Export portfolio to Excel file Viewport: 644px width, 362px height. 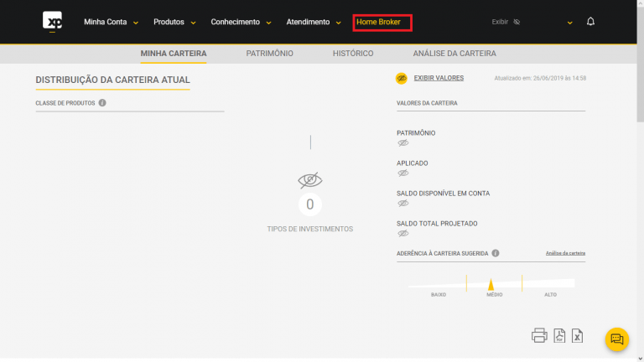tap(577, 335)
